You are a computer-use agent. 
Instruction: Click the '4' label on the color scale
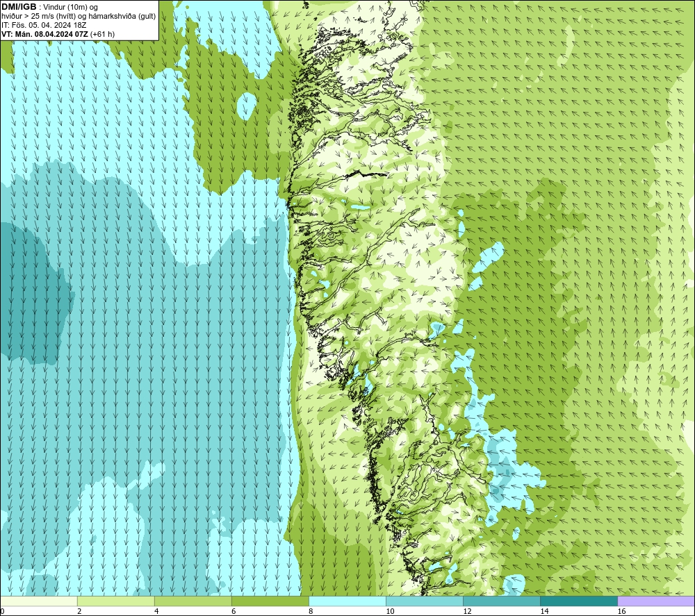tap(156, 611)
